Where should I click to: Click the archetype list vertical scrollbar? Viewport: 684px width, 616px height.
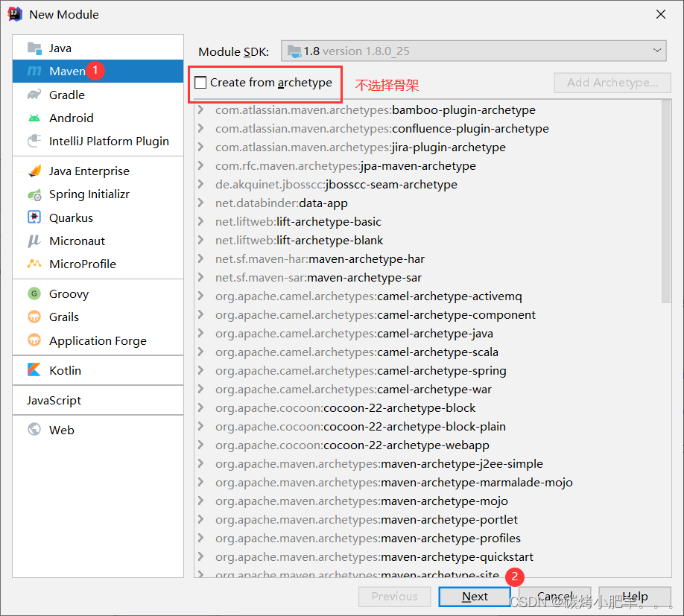(666, 201)
